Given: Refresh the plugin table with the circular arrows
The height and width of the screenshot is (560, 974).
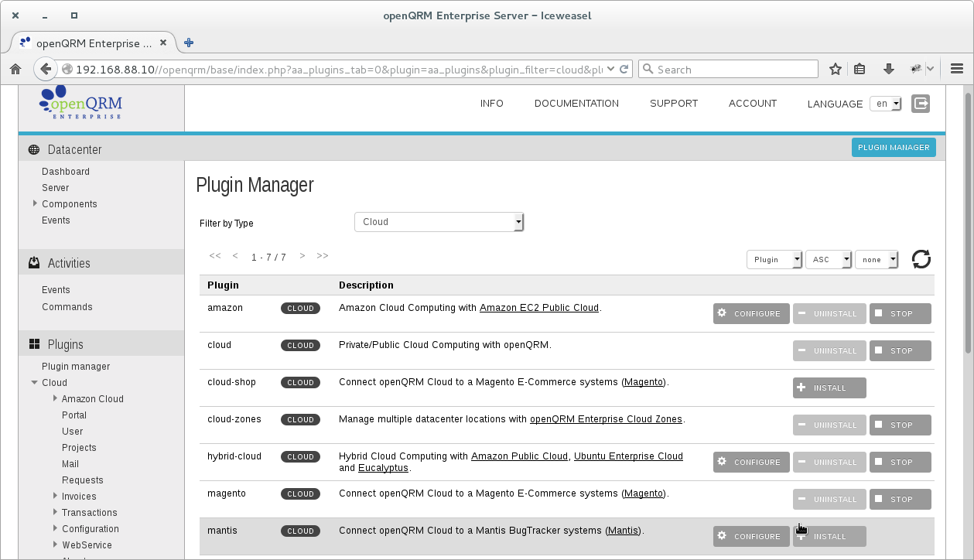Looking at the screenshot, I should click(921, 259).
